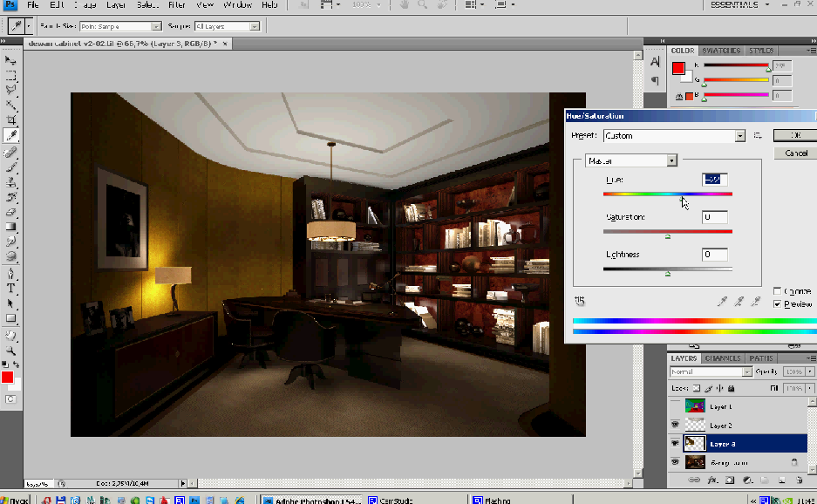Viewport: 817px width, 504px height.
Task: Open the Layers panel options menu
Action: 811,358
